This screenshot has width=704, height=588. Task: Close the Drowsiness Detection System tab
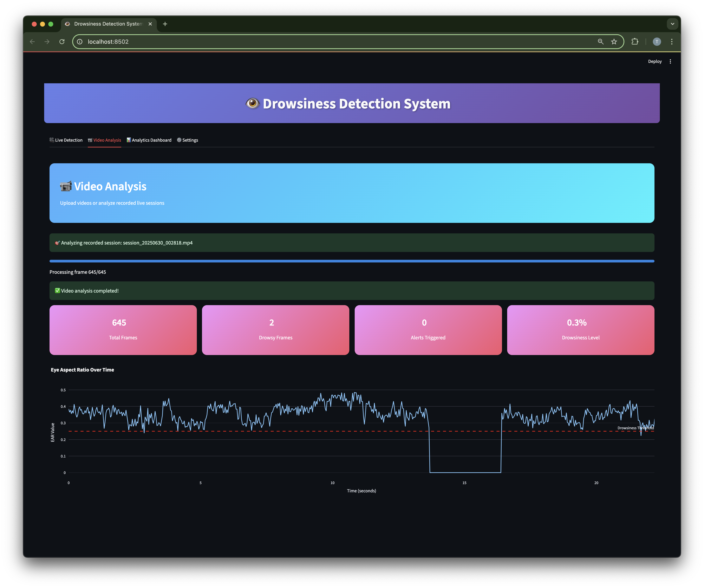click(x=150, y=24)
